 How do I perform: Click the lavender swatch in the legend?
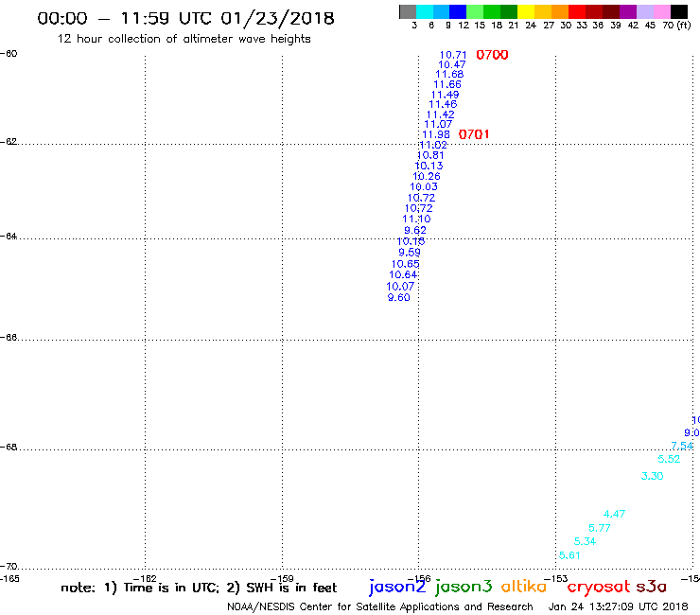pos(645,11)
